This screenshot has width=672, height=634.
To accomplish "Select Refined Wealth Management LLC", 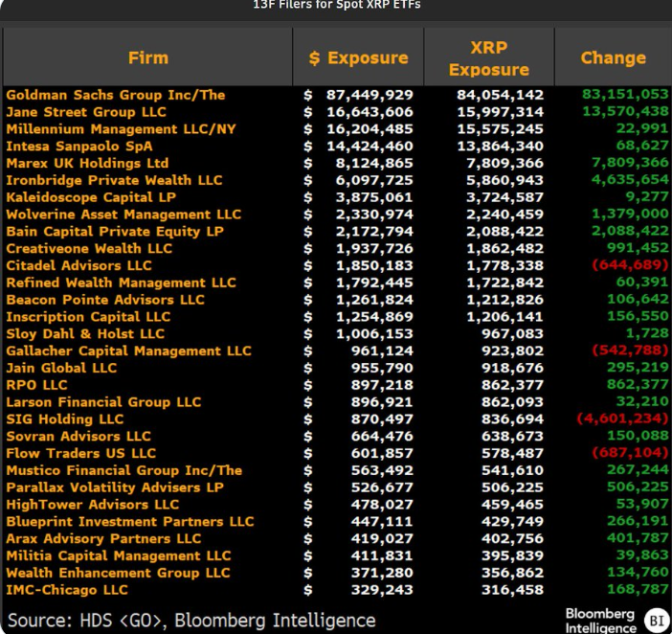I will [121, 283].
